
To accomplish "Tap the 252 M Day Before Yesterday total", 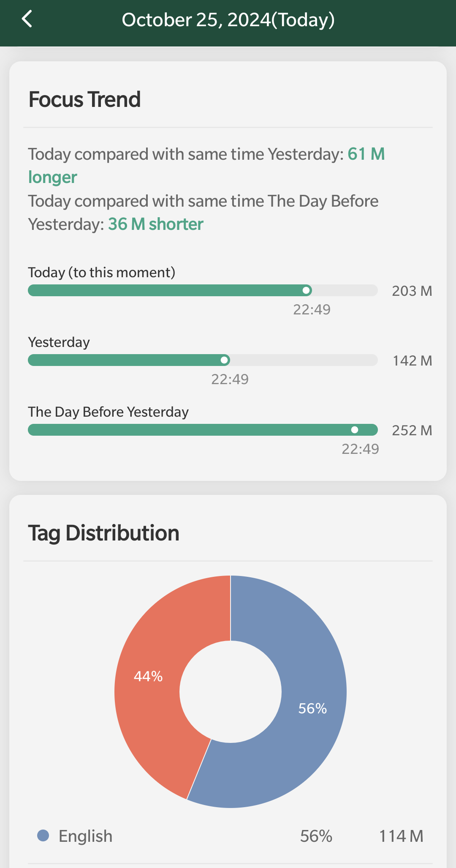I will point(412,430).
